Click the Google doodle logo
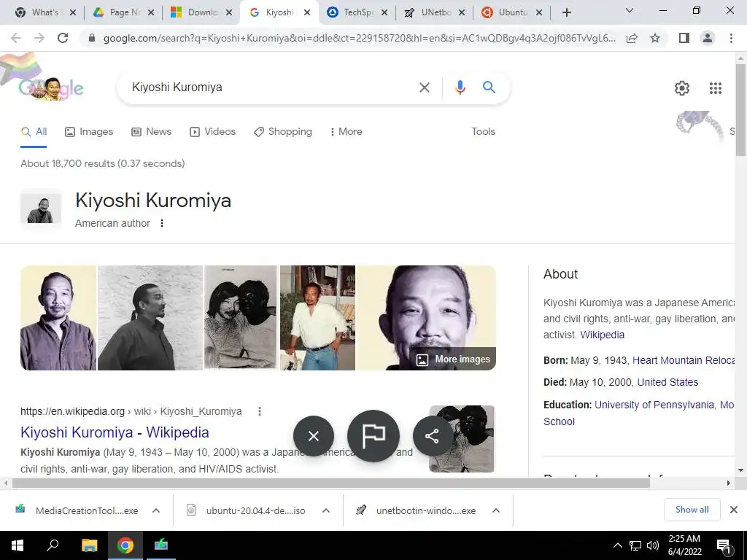This screenshot has height=560, width=747. [50, 88]
